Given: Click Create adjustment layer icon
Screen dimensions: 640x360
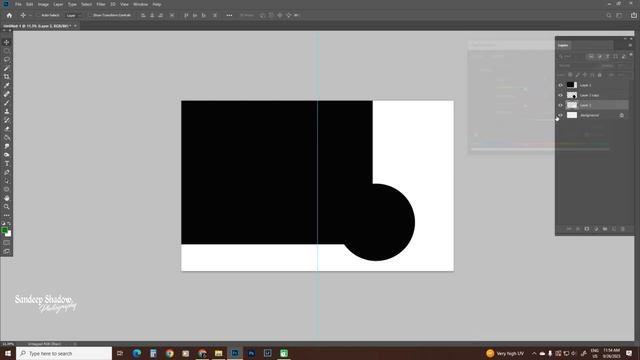Looking at the screenshot, I should tap(596, 229).
